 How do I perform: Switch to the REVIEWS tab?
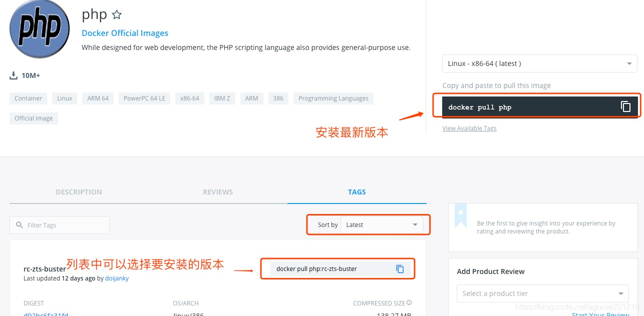[x=218, y=192]
